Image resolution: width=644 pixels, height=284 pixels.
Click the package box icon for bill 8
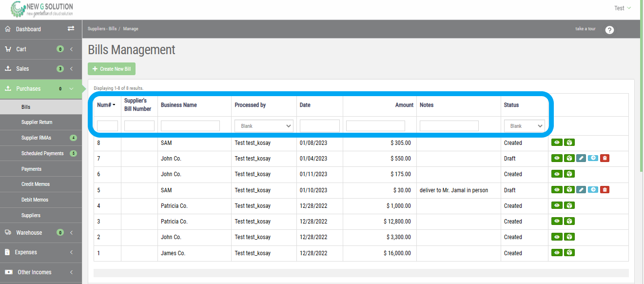[x=569, y=142]
